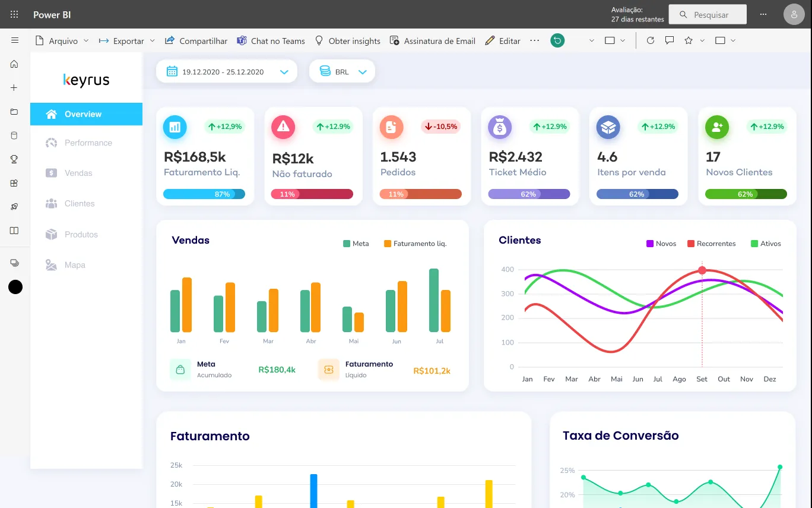Click the red data point on Clientes chart
The image size is (812, 508).
702,270
